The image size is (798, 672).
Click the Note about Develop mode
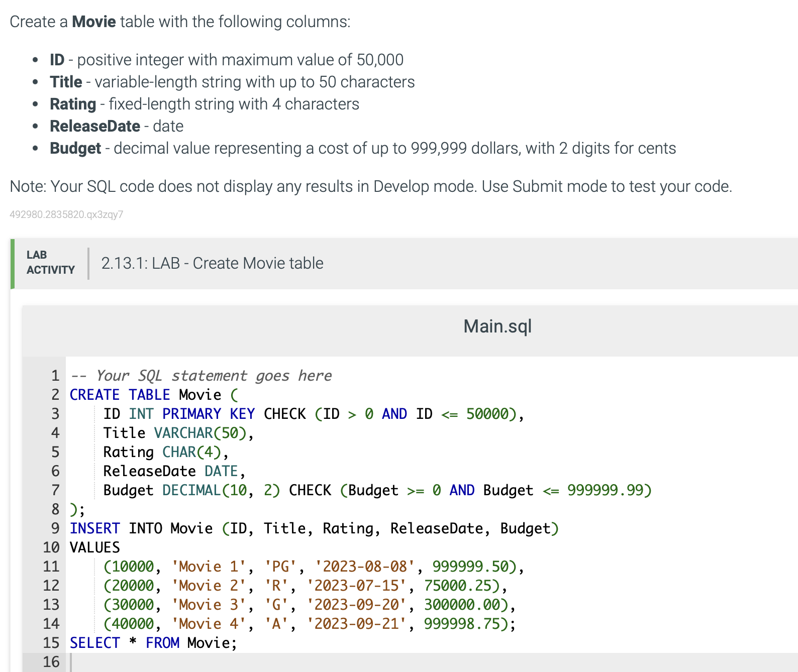pos(371,186)
